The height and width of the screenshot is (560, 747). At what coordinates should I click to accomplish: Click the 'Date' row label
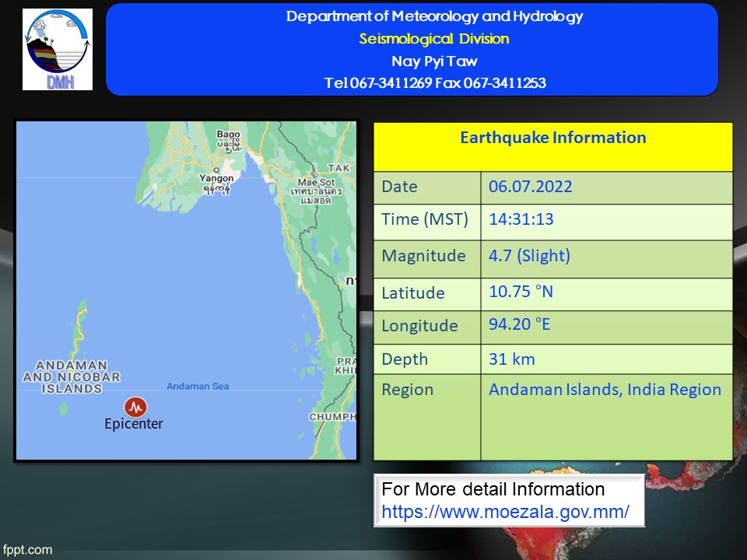tap(399, 187)
